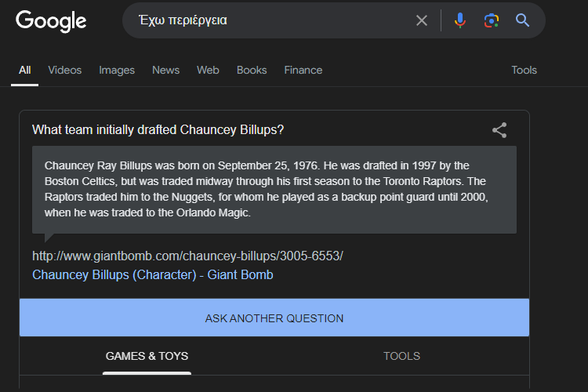Viewport: 588px width, 392px height.
Task: Select the All results tab
Action: [x=25, y=70]
